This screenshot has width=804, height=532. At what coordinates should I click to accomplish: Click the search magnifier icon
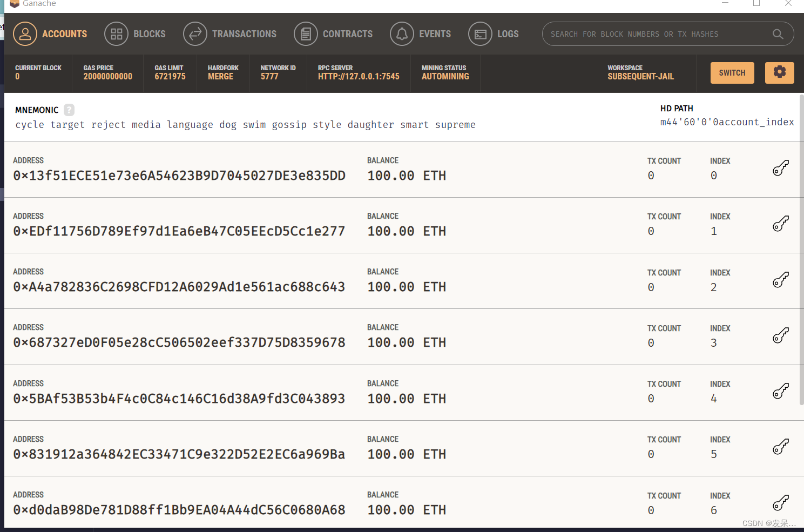(778, 34)
